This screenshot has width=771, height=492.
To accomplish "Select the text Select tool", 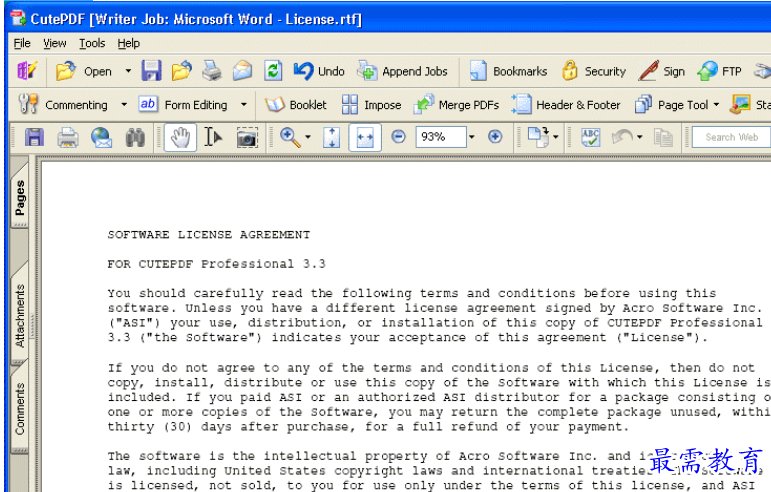I will coord(213,137).
